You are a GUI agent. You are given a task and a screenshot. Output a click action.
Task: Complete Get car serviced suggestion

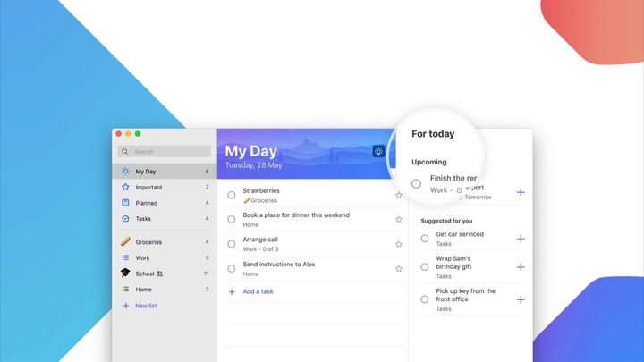pos(425,239)
